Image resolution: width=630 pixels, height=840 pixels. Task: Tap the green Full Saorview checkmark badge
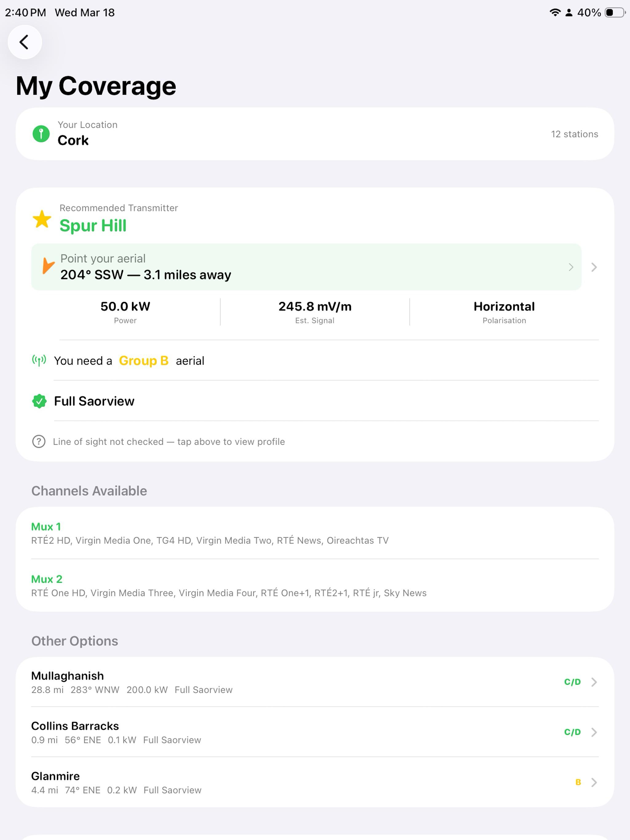(x=39, y=401)
